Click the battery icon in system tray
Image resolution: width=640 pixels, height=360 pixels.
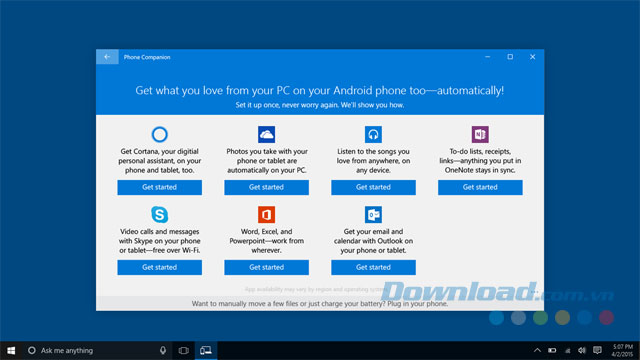click(552, 351)
